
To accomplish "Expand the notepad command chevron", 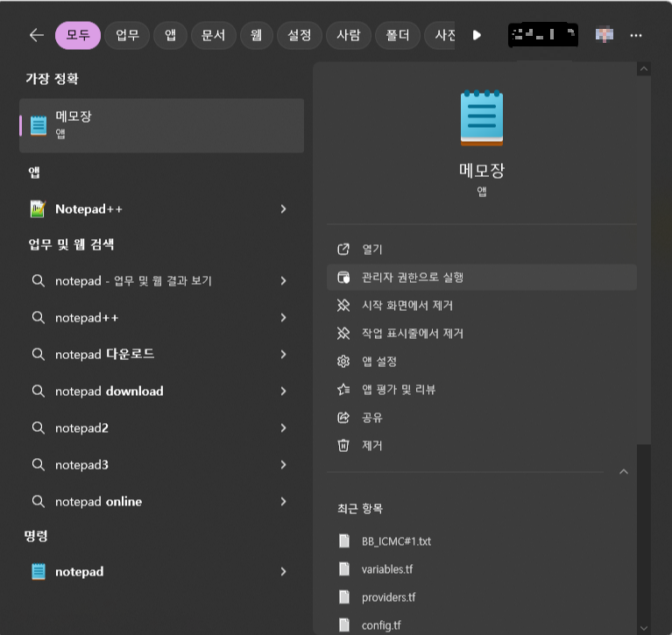I will (x=283, y=572).
